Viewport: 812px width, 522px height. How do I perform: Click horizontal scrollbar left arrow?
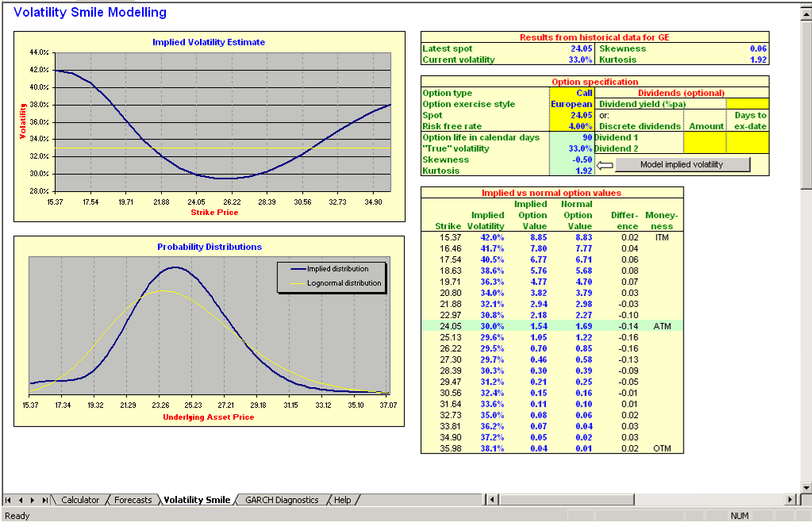[492, 500]
